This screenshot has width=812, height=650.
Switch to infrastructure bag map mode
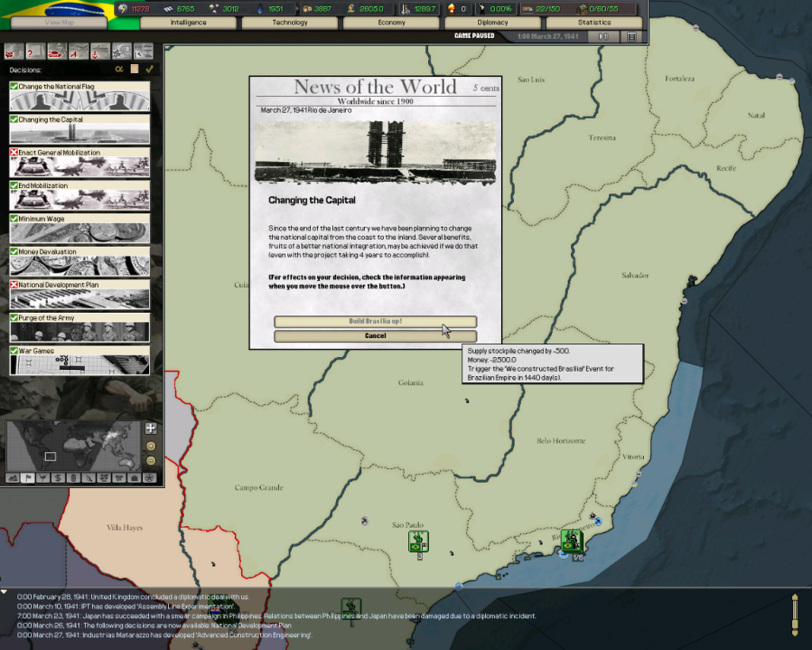tap(134, 478)
